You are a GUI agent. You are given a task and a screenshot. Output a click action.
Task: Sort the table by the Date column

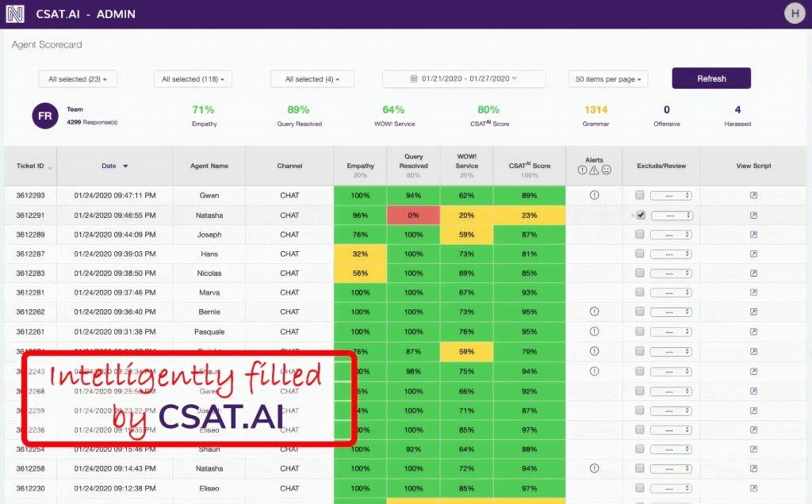(116, 166)
